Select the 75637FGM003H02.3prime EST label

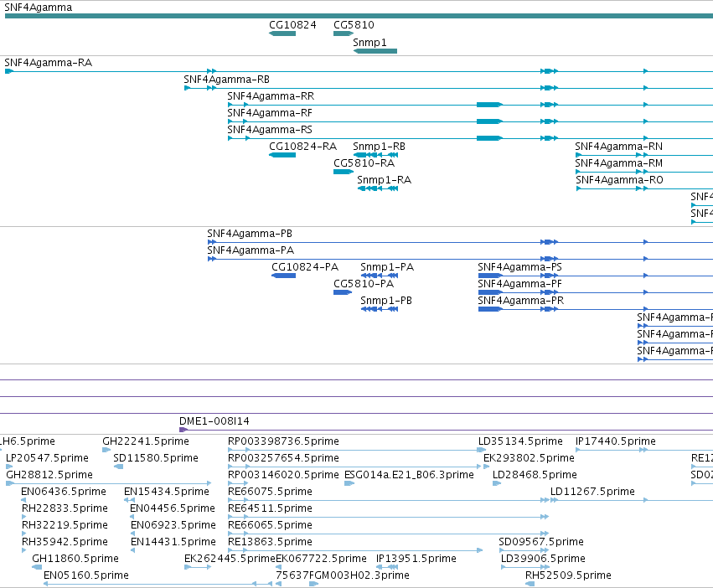pyautogui.click(x=343, y=575)
